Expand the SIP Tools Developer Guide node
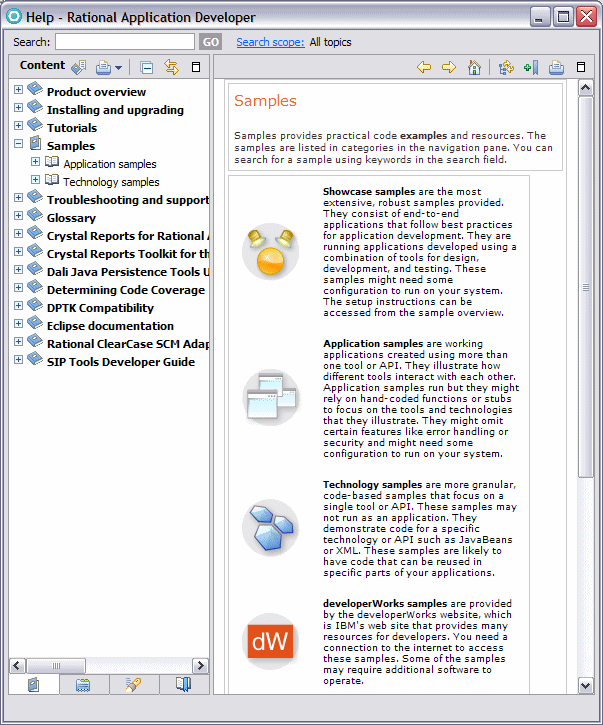 [18, 360]
